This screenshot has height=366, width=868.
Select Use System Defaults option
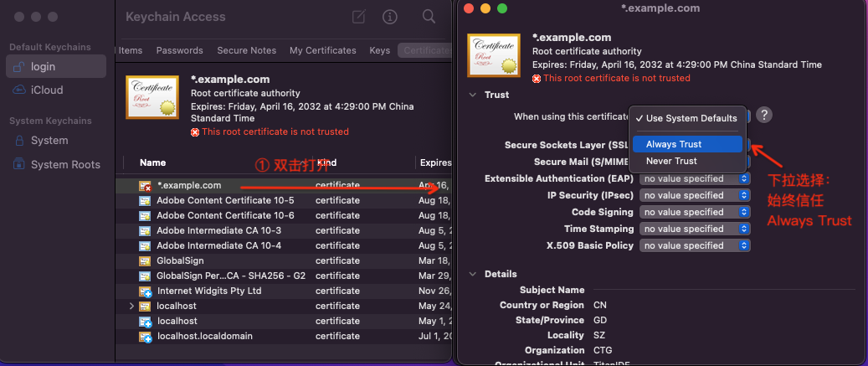[686, 118]
